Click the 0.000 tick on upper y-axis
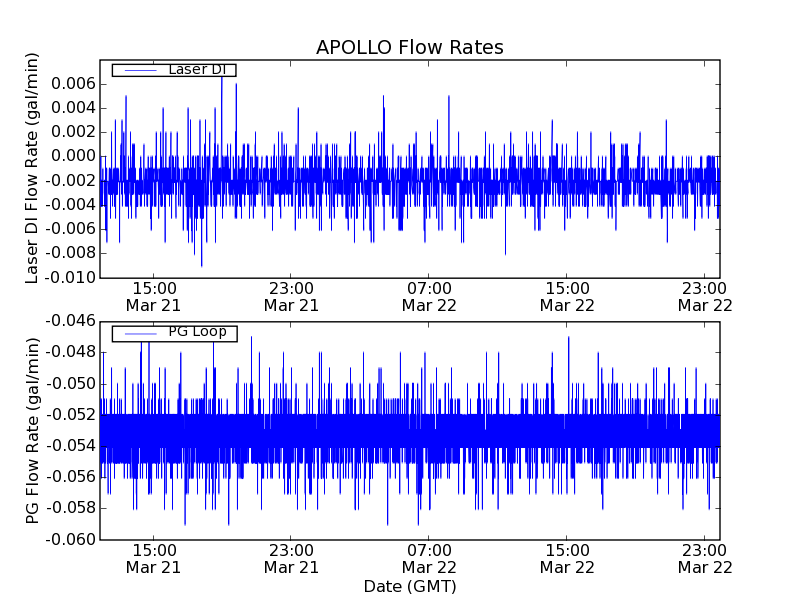The width and height of the screenshot is (800, 600). (x=74, y=156)
